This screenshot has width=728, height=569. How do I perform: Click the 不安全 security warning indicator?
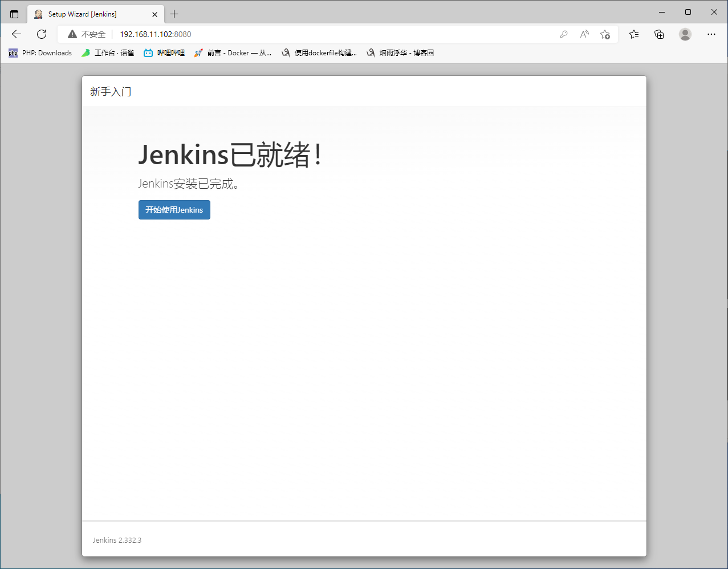(87, 34)
